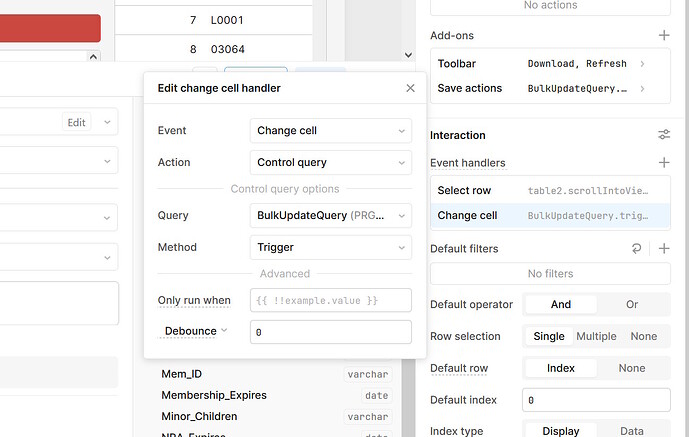Open Toolbar add-on chevron arrow
Viewport: 689px width, 437px height.
pos(642,64)
